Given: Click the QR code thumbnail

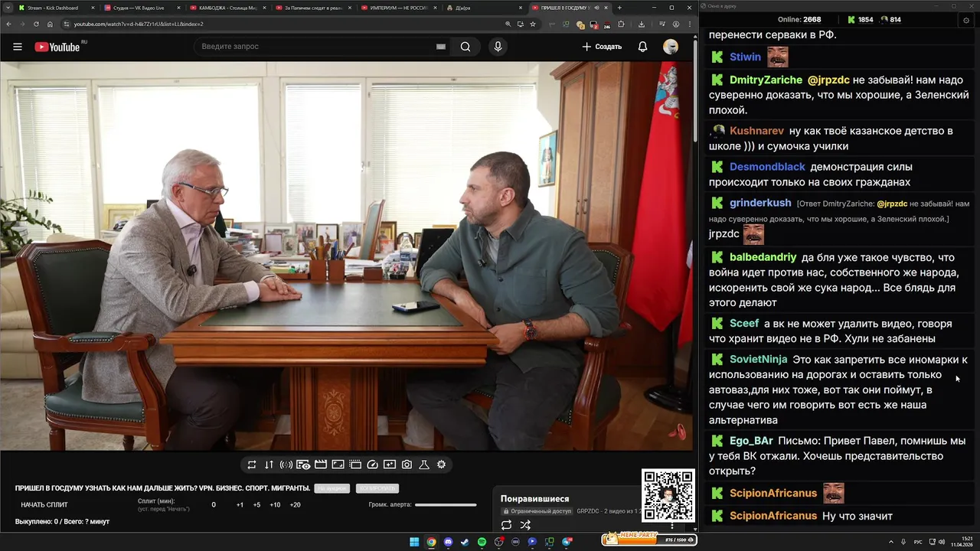Looking at the screenshot, I should coord(668,495).
